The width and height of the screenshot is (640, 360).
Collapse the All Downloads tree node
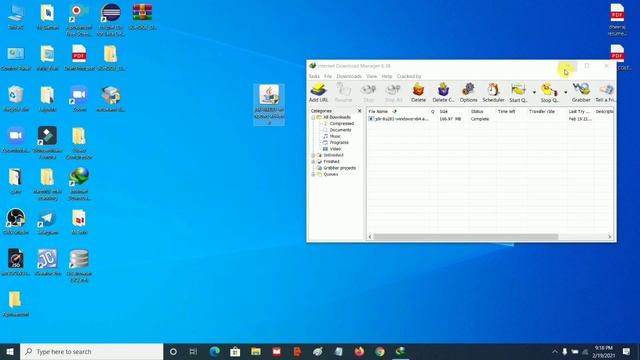pos(313,118)
